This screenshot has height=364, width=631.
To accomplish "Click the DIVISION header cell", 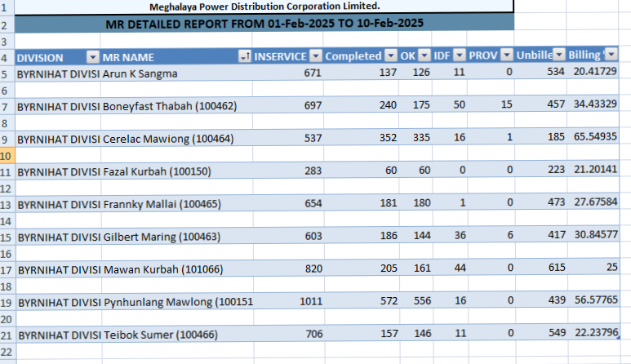I will tap(57, 57).
